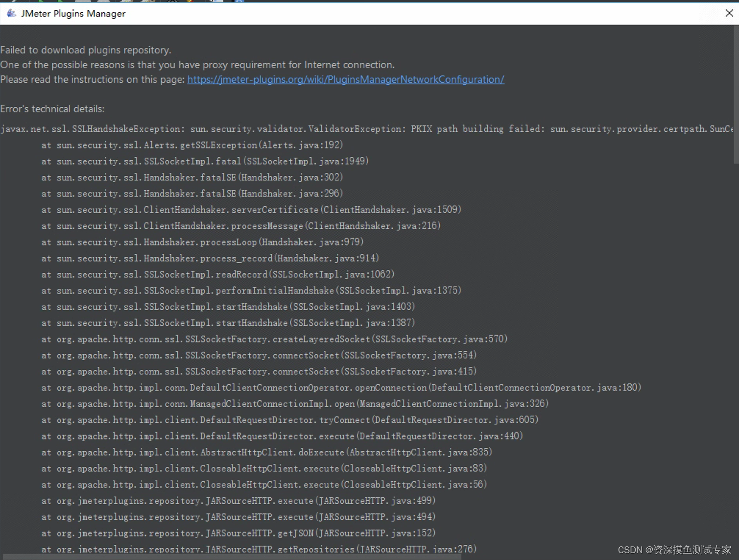Viewport: 739px width, 560px height.
Task: Click the JARSourceHTTP.getRepositories line
Action: coord(259,549)
